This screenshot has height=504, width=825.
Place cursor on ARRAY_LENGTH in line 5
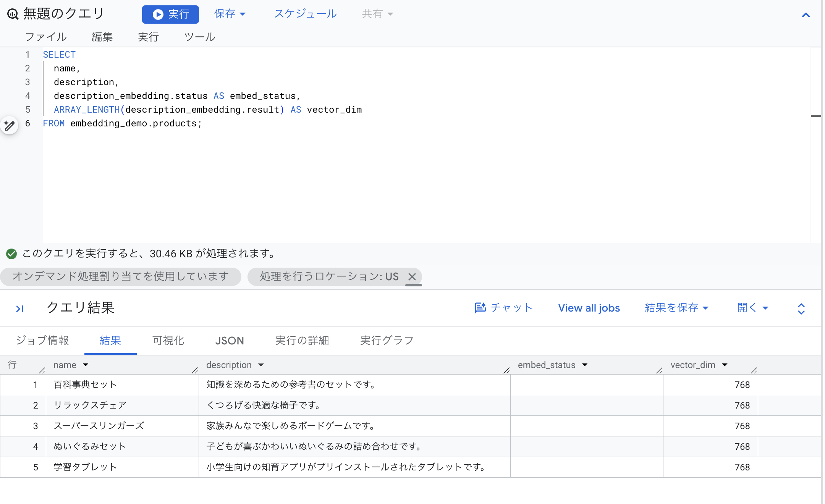click(87, 110)
